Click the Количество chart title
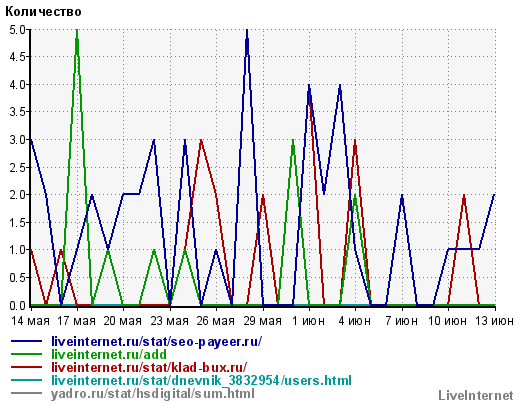The image size is (520, 405). 43,12
